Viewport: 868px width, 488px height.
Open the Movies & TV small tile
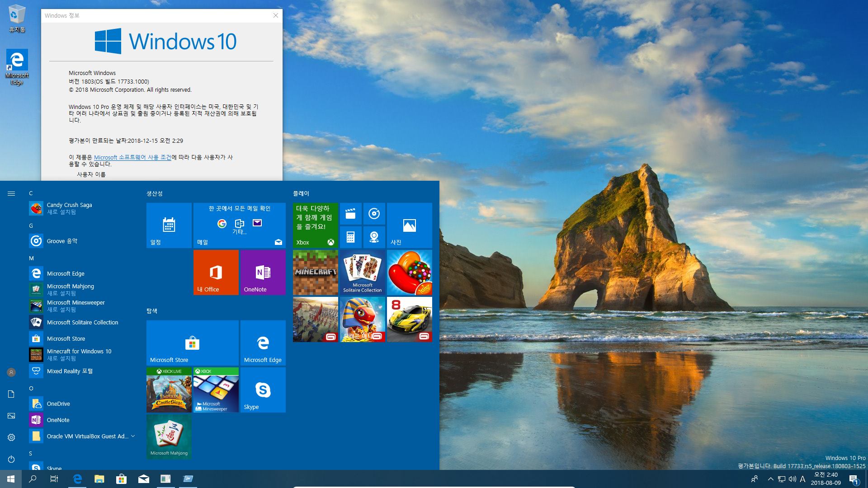pos(351,214)
